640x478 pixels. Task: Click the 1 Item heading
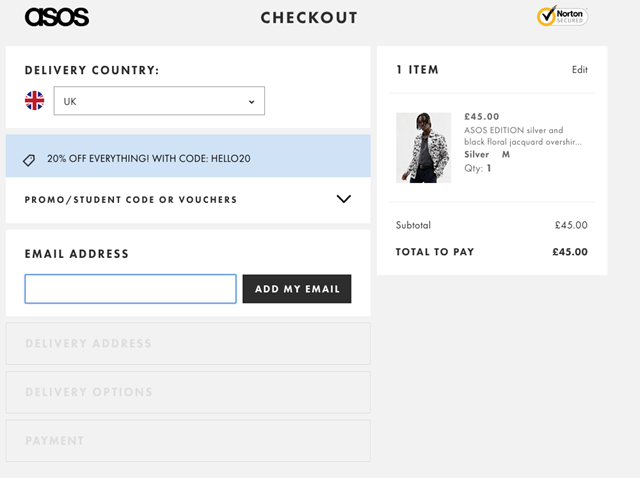(417, 70)
